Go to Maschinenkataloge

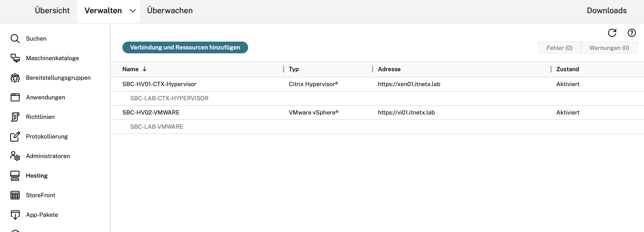(52, 58)
